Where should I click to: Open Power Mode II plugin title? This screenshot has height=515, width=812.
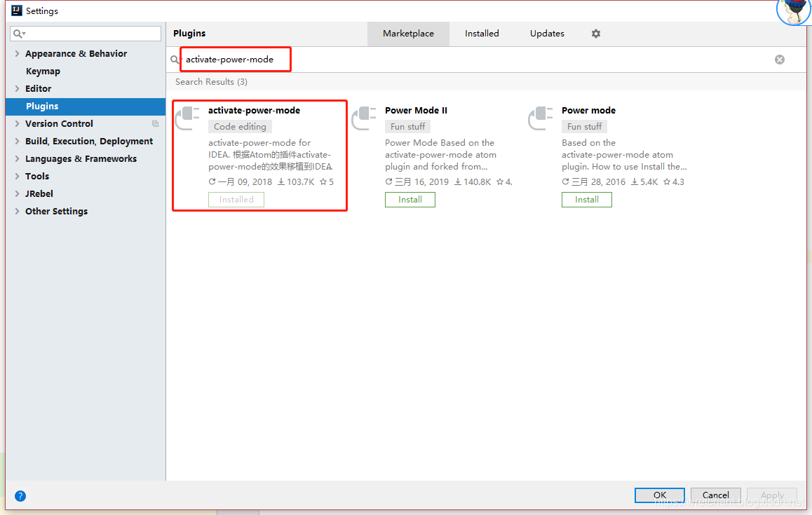pyautogui.click(x=416, y=110)
